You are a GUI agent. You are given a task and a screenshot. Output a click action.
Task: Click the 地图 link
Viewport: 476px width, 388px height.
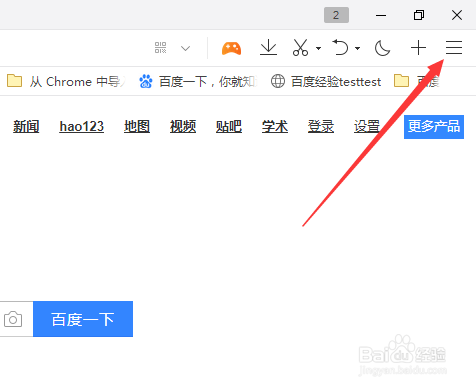(x=137, y=127)
